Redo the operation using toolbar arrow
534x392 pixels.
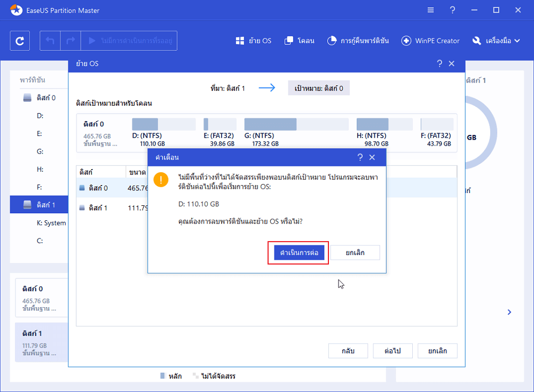pyautogui.click(x=70, y=41)
